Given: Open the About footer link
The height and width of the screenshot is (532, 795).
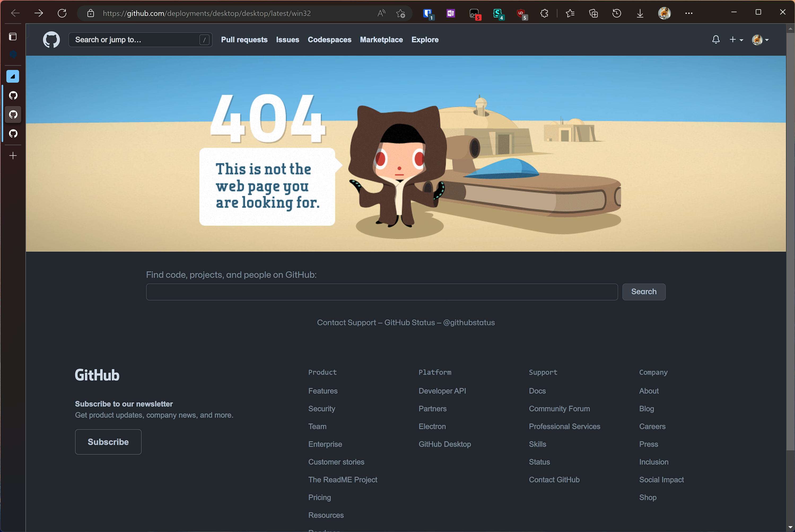Looking at the screenshot, I should [x=649, y=391].
